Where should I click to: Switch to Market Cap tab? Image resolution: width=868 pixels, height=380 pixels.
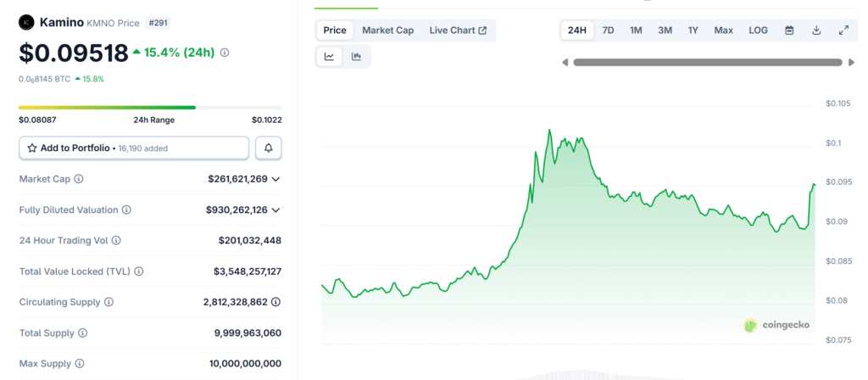point(387,31)
